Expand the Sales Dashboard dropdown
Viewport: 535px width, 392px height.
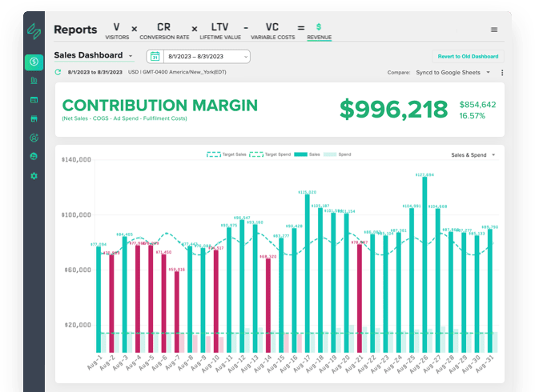[94, 55]
